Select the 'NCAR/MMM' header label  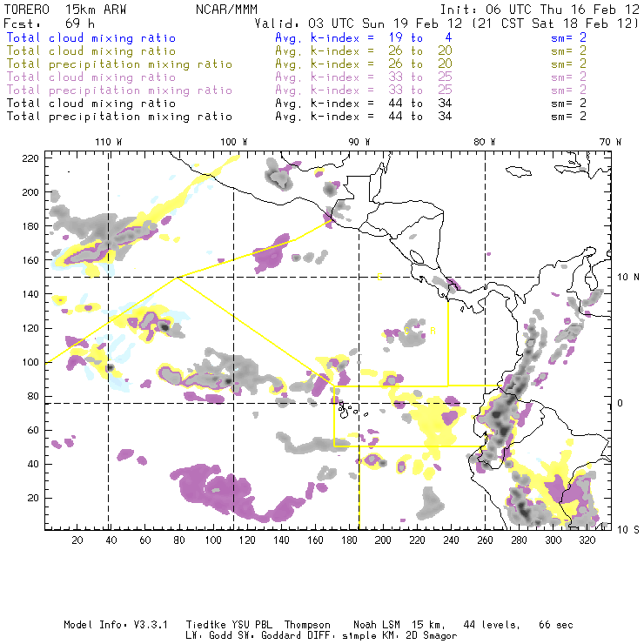click(226, 10)
